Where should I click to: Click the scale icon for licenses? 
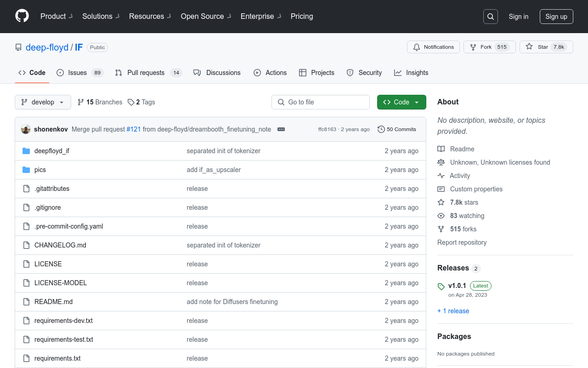click(441, 162)
